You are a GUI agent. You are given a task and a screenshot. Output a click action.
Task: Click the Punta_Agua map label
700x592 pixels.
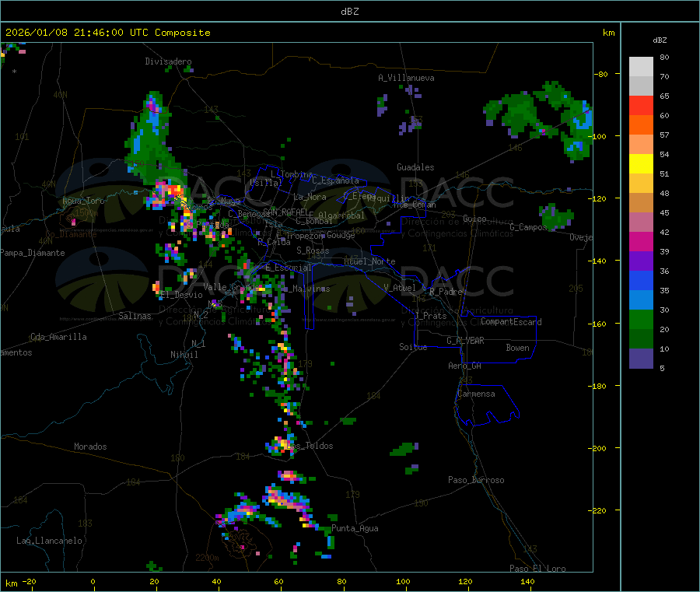[355, 528]
